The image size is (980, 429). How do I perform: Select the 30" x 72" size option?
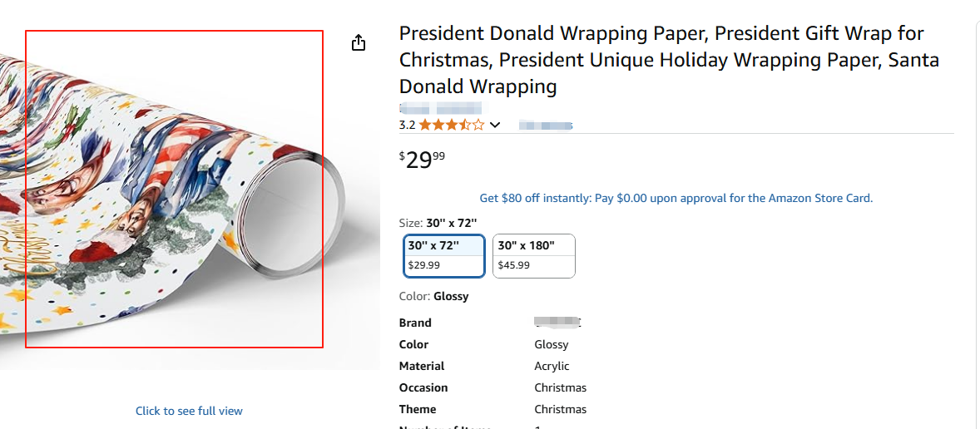444,255
